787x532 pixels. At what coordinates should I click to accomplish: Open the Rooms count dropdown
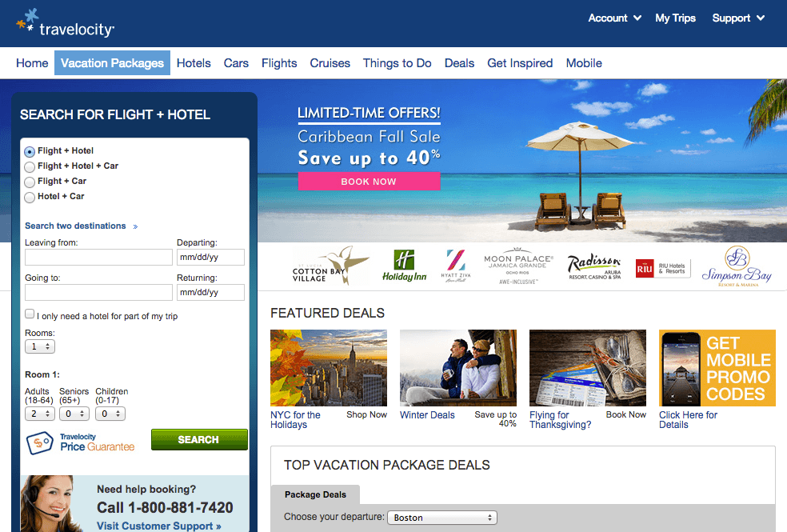point(40,346)
